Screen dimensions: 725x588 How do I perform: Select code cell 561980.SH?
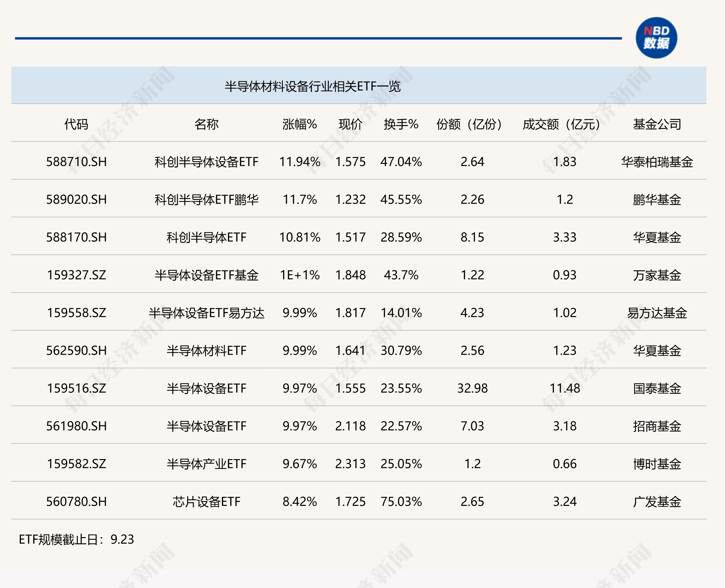(76, 426)
